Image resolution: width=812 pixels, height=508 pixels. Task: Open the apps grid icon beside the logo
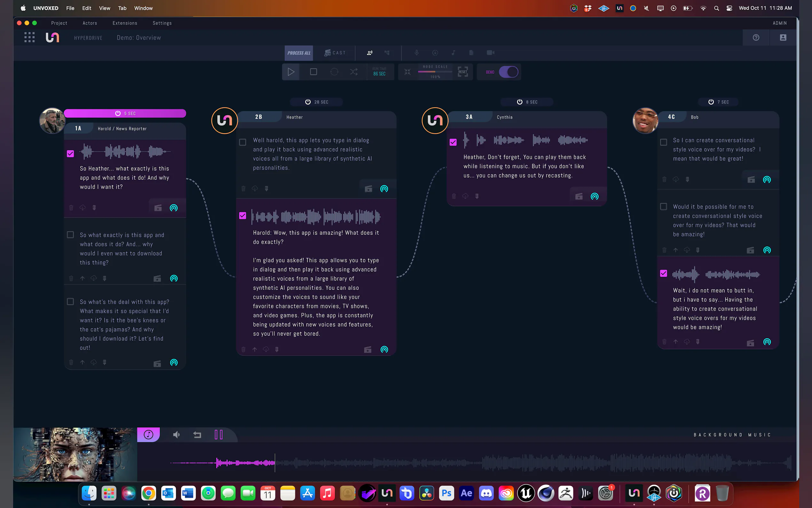pos(29,37)
